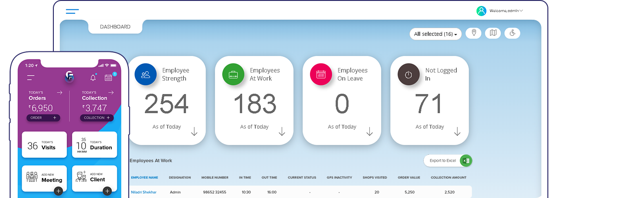Click the CURRENT STATUS column header
644x198 pixels.
tap(302, 177)
